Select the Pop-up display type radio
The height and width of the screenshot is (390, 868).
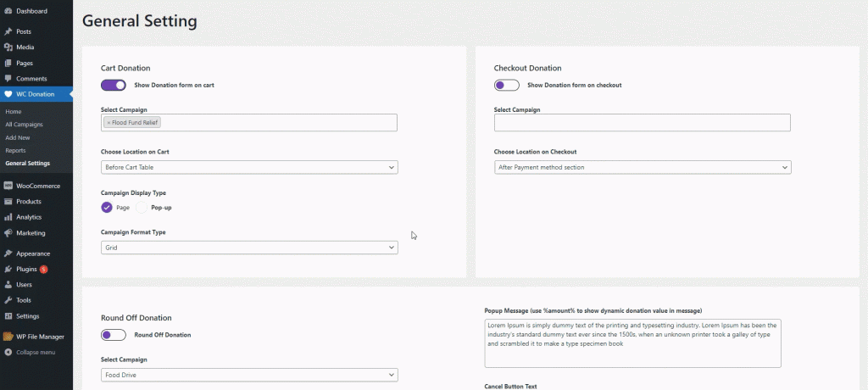(142, 208)
